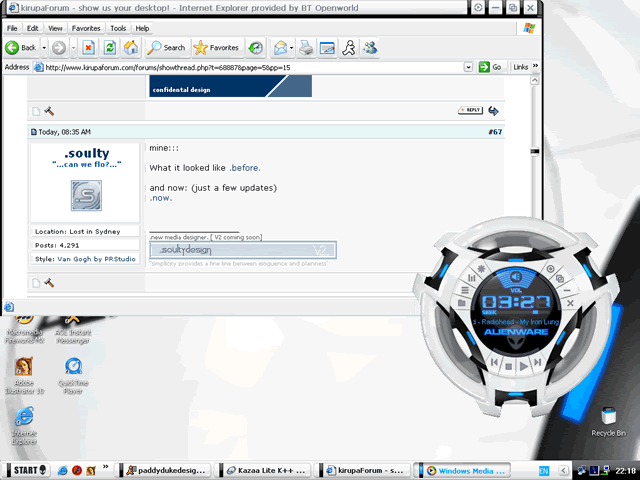Open the Back history dropdown arrow
Viewport: 640px width, 480px height.
[44, 48]
